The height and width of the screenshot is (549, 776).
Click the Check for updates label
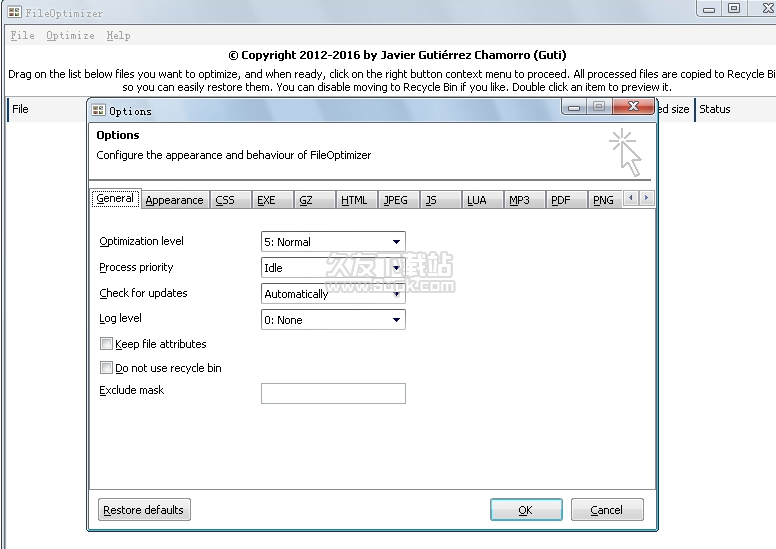(143, 293)
